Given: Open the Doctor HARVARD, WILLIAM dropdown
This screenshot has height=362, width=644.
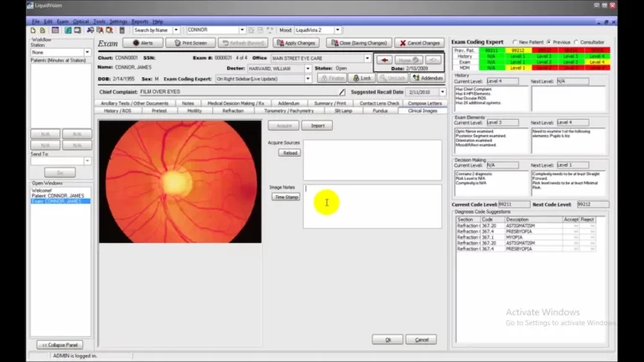Looking at the screenshot, I should click(308, 69).
